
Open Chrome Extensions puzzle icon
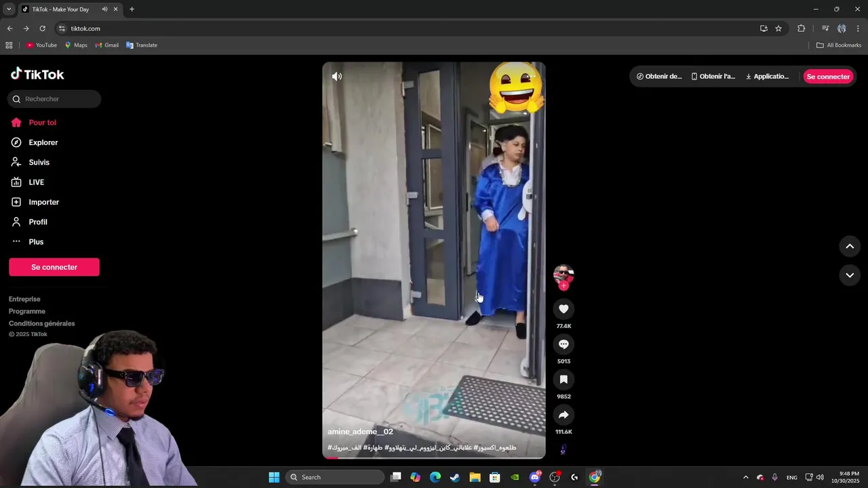coord(802,28)
